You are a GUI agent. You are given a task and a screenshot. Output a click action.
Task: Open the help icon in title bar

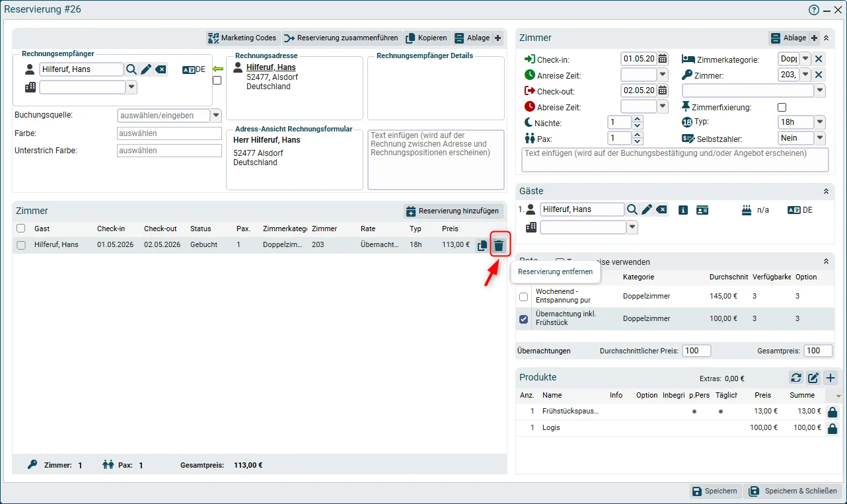(x=814, y=10)
